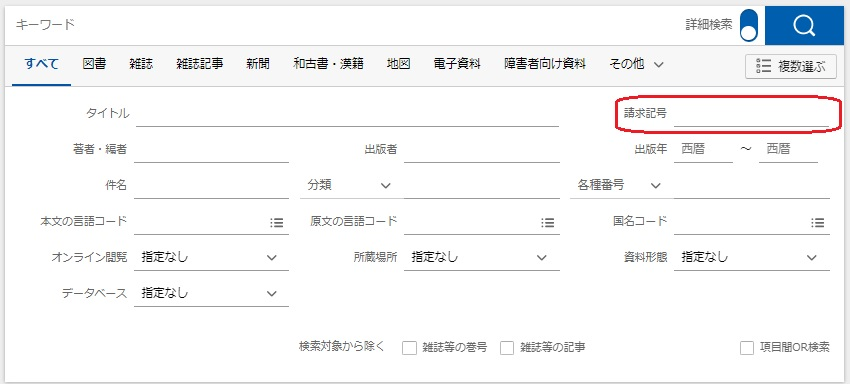Open the 所蔵場所 dropdown
This screenshot has height=384, width=850.
[x=481, y=258]
